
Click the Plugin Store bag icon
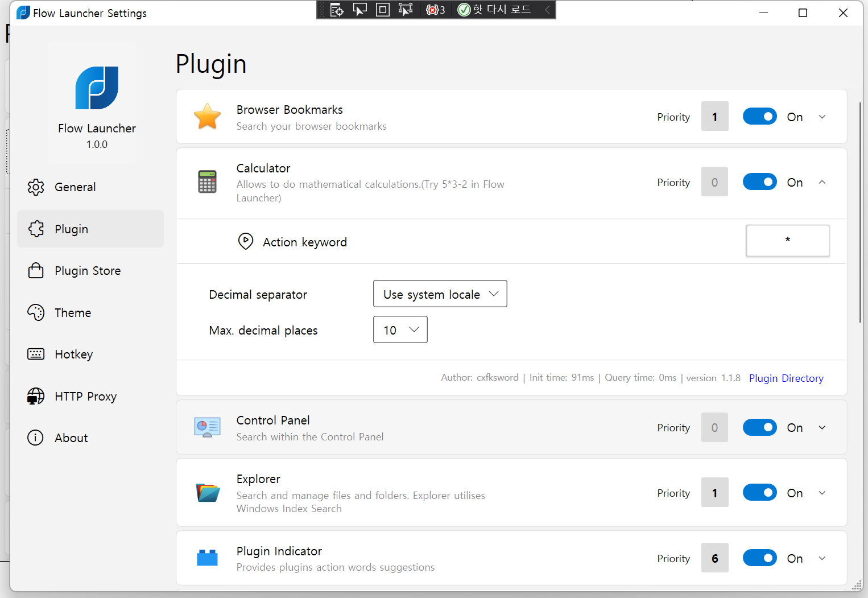tap(36, 270)
